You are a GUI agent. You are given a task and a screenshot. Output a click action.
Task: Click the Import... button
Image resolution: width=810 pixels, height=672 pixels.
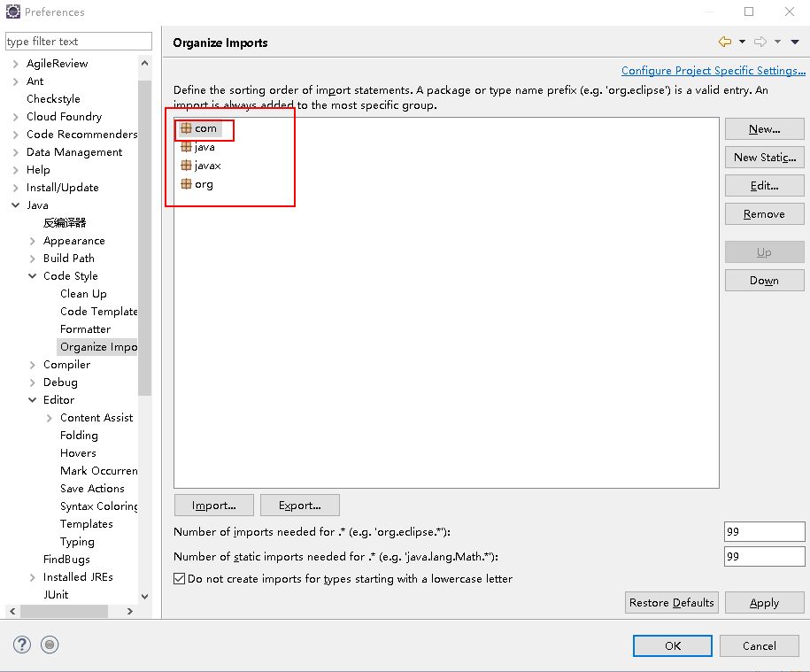214,506
